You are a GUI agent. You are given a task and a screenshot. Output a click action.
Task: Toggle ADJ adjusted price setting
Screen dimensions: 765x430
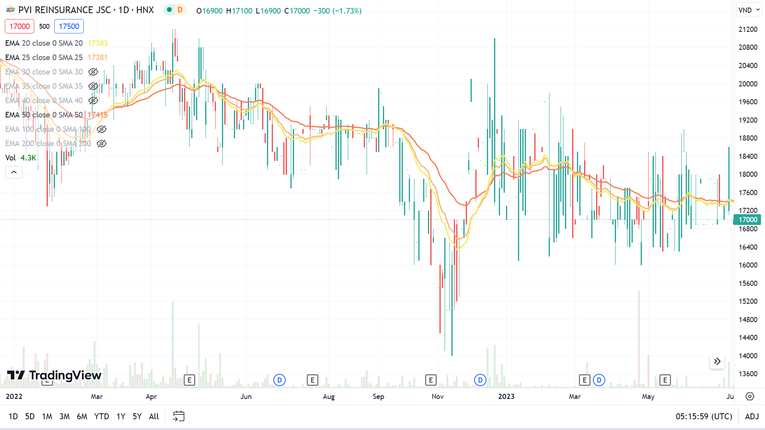751,416
